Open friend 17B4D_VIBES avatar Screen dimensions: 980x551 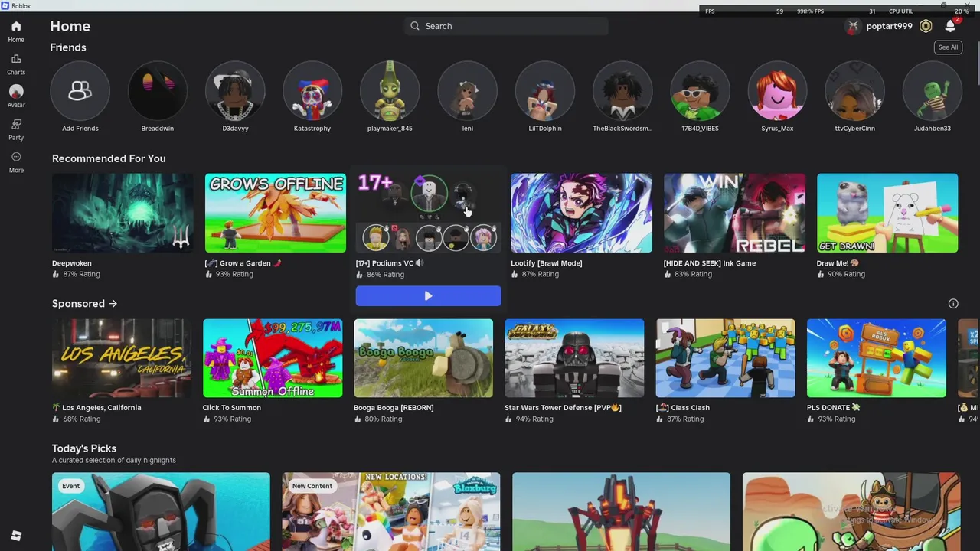click(700, 91)
